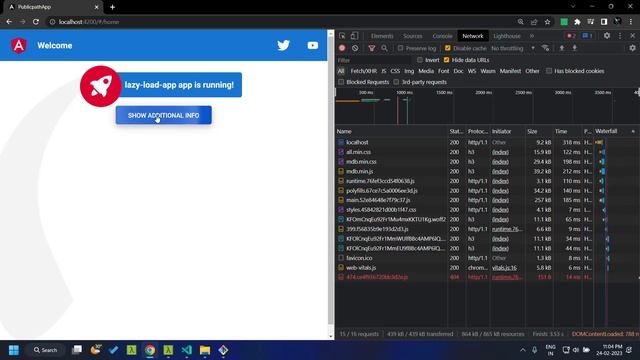Open network conditions wifi icon
The image size is (640, 360).
click(545, 48)
